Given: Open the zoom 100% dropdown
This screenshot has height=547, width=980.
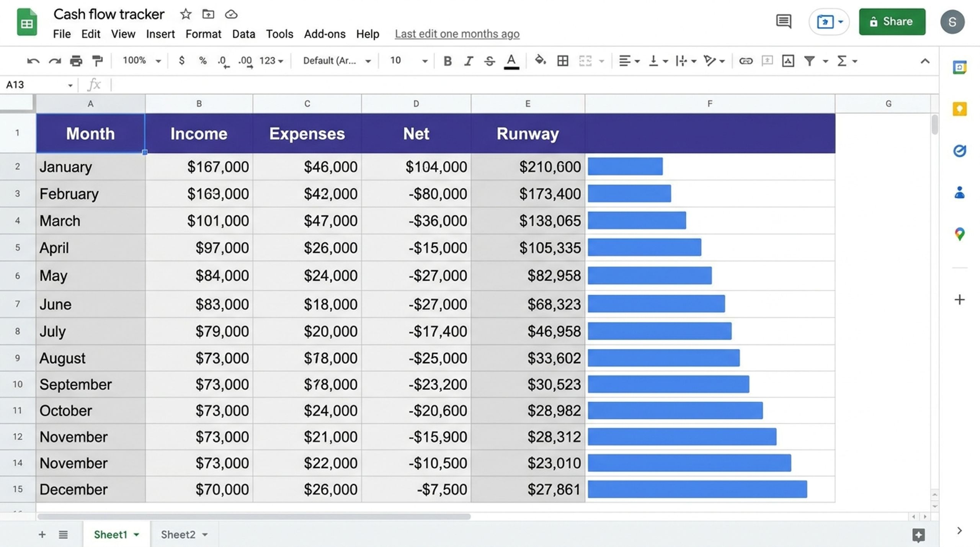Looking at the screenshot, I should click(142, 60).
